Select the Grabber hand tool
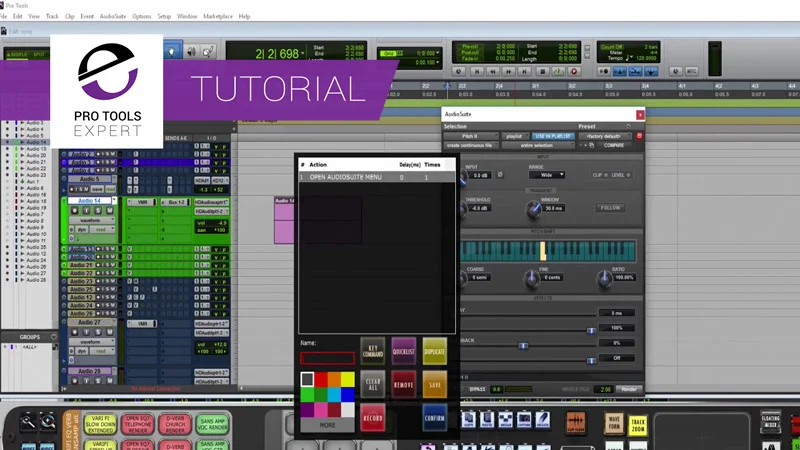This screenshot has width=800, height=450. [x=172, y=51]
